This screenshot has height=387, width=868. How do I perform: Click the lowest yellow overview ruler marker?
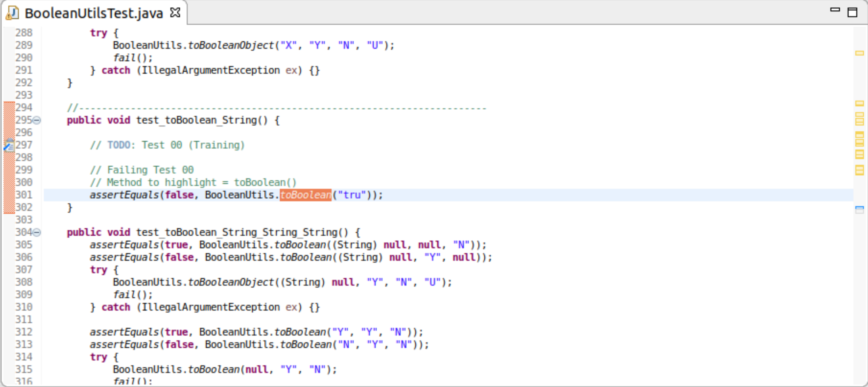click(859, 170)
